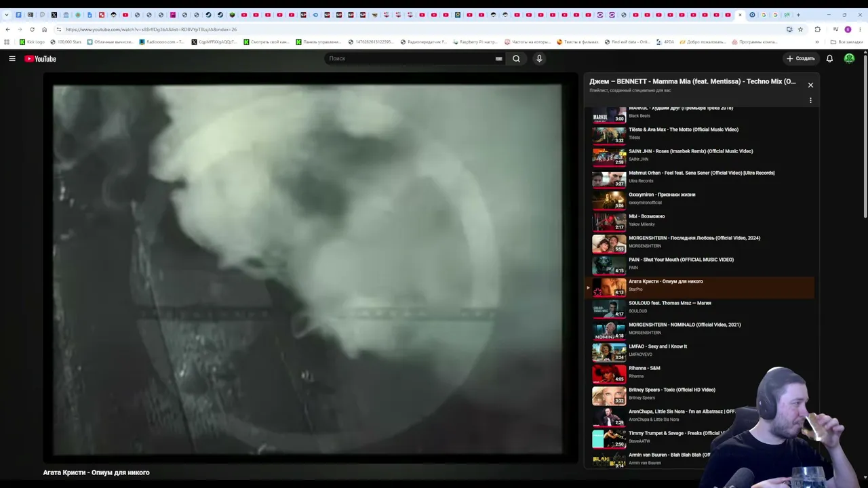
Task: Play PAIN - Shut Your Mouth video
Action: 681,260
